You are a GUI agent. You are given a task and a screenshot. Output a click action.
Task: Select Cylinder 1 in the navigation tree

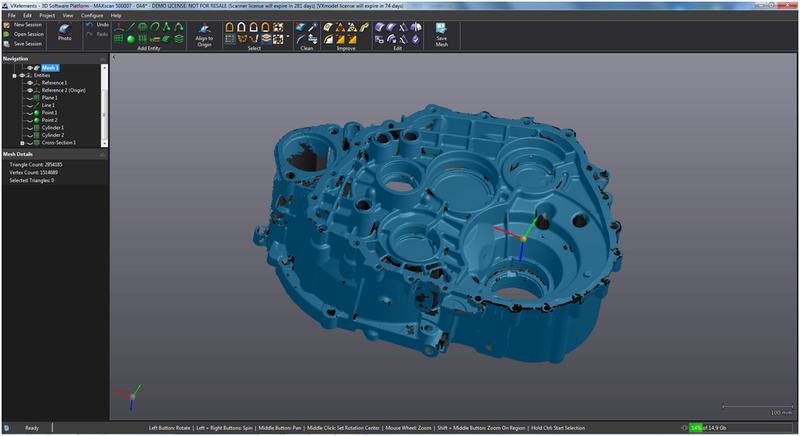pos(53,128)
